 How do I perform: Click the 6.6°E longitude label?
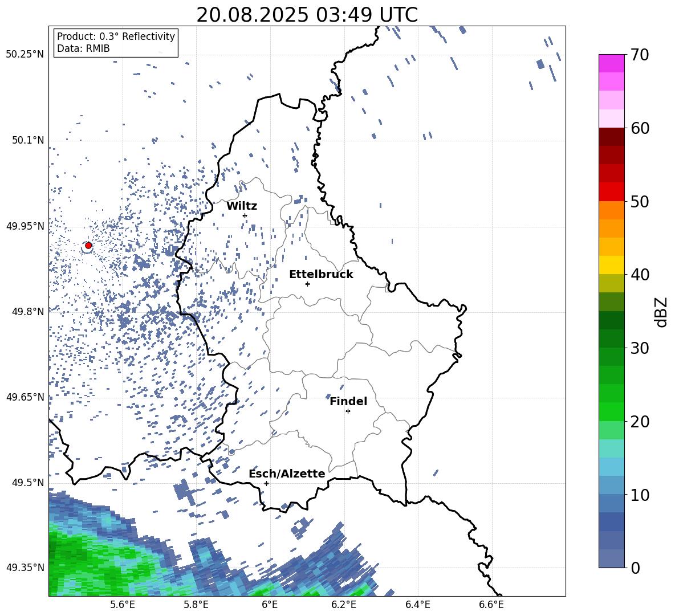[491, 605]
